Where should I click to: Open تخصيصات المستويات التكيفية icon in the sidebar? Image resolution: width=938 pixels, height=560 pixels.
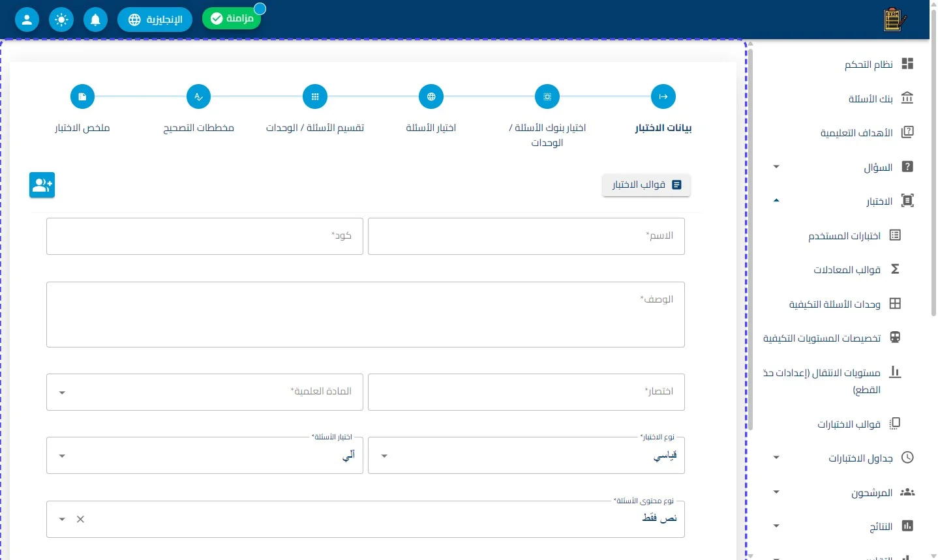(x=895, y=338)
